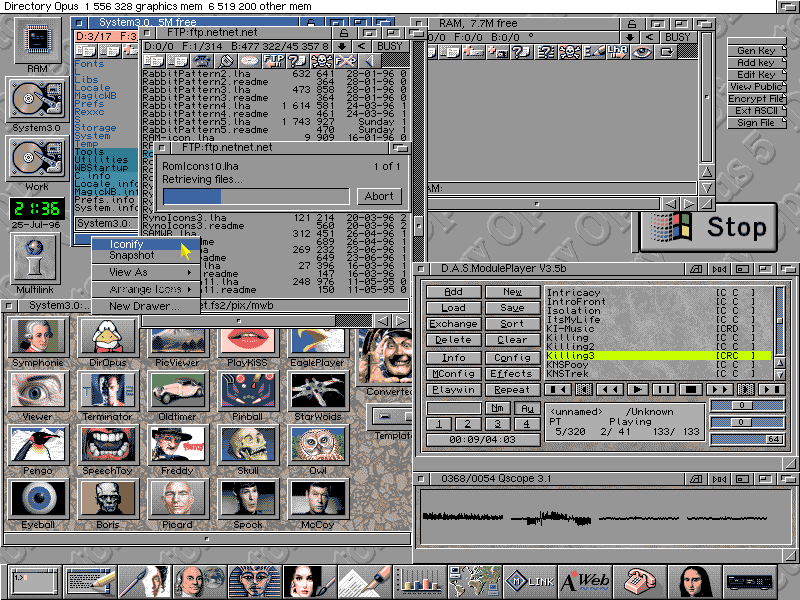The image size is (800, 600).
Task: Launch the EaglePlayer icon
Action: [317, 336]
